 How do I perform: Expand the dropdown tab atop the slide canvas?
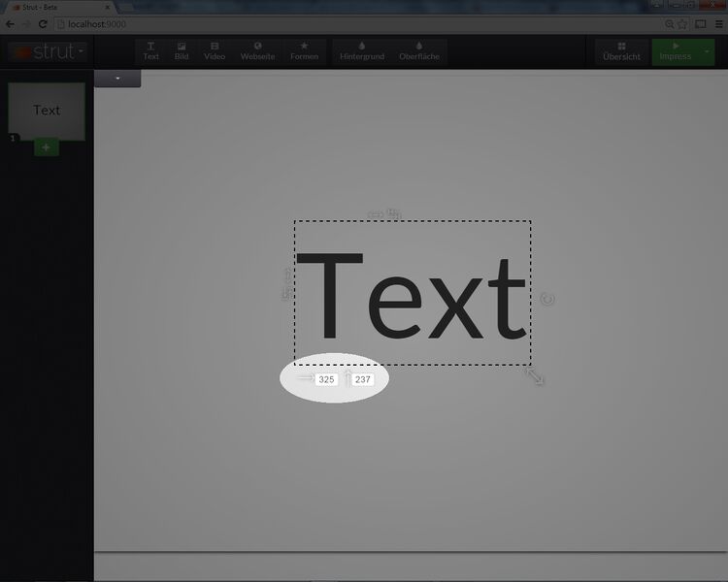(x=117, y=78)
